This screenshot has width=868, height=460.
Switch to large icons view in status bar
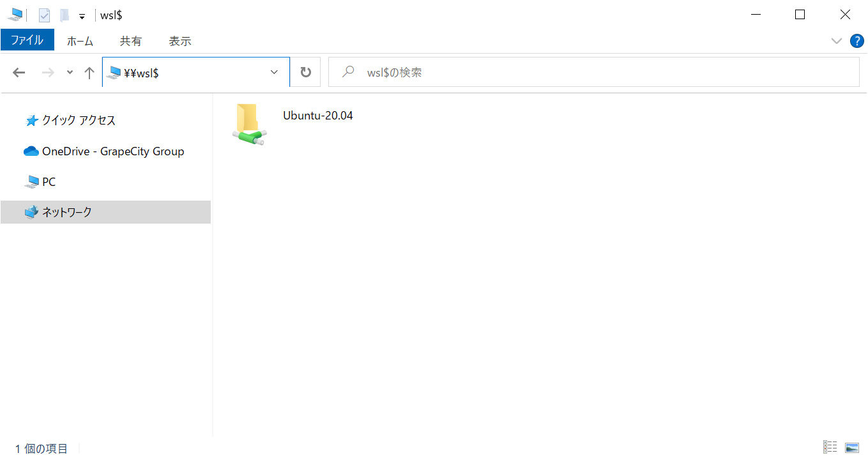[852, 447]
